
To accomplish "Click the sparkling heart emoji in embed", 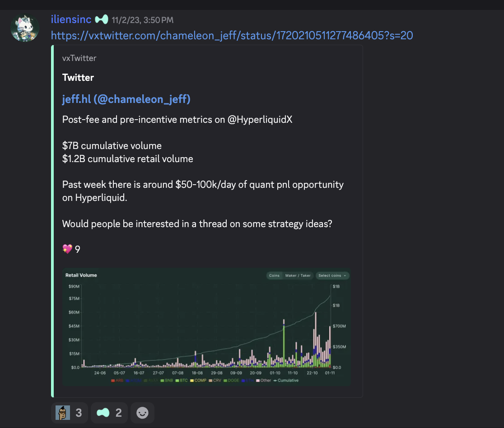I will (67, 249).
